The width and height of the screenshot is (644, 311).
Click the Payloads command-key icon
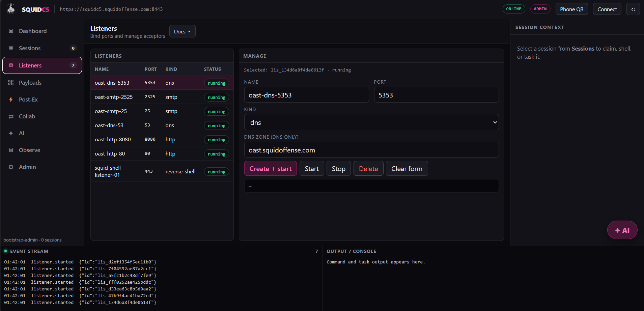pyautogui.click(x=11, y=82)
